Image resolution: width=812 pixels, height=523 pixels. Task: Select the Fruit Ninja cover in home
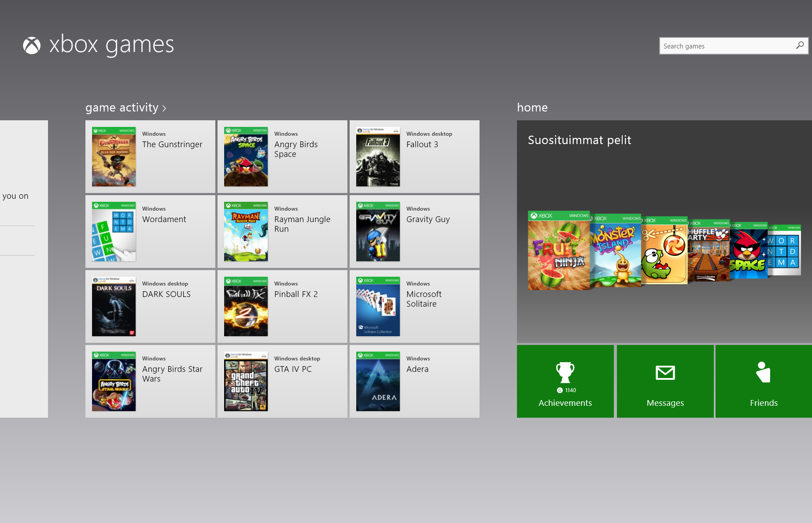[x=559, y=250]
